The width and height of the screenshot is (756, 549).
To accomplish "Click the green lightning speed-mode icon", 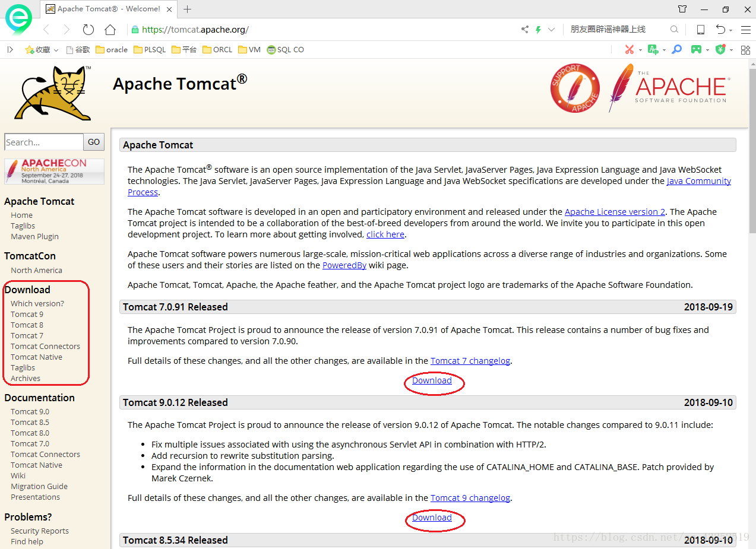I will pyautogui.click(x=539, y=30).
